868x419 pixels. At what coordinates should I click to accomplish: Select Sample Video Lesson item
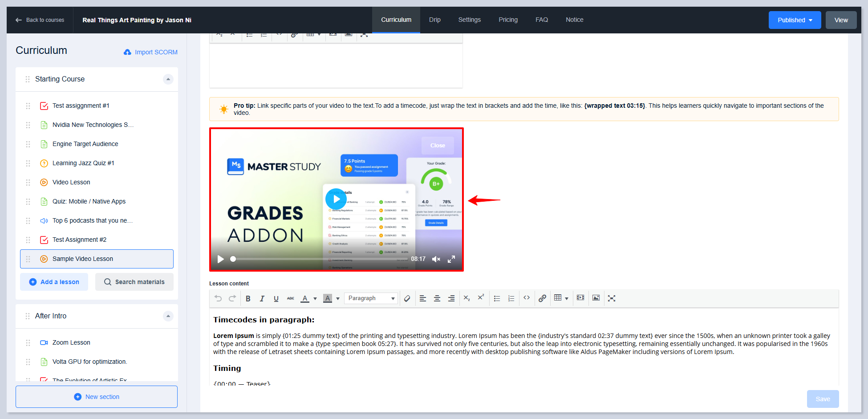97,259
